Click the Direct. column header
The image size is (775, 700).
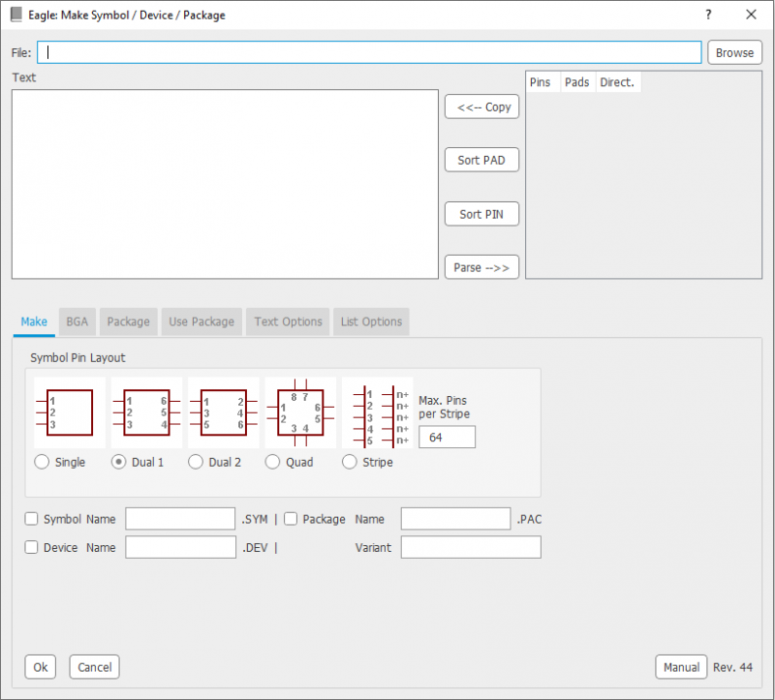click(x=618, y=82)
